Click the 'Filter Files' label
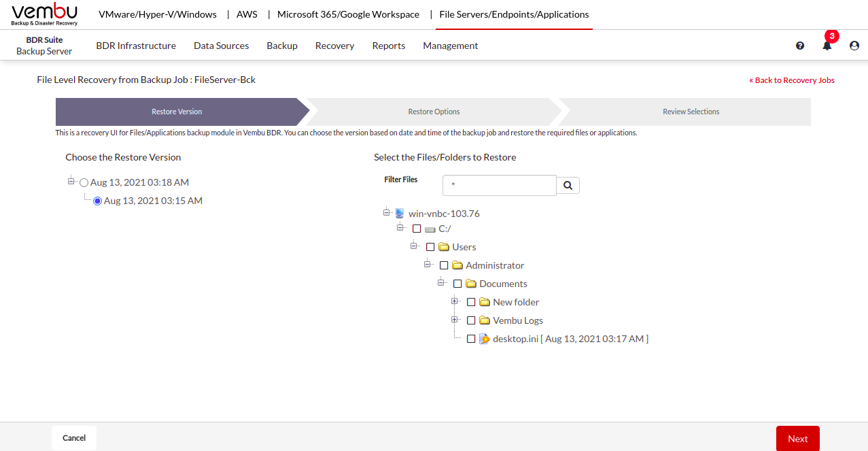Screen dimensions: 868x451 click(x=401, y=180)
